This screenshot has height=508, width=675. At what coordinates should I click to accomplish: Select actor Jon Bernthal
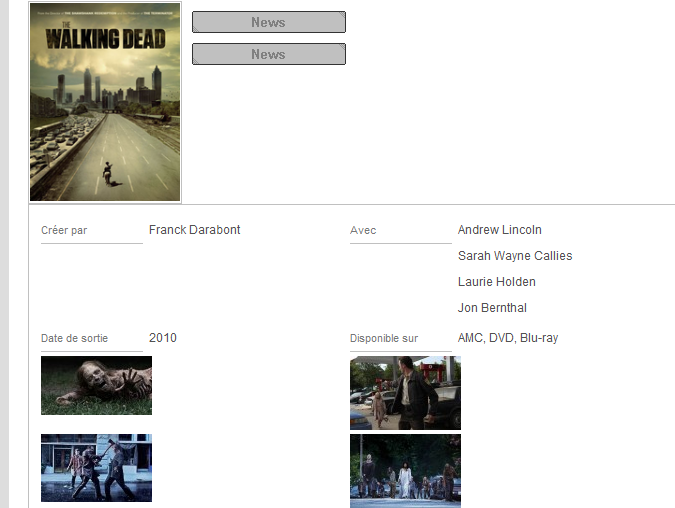[x=492, y=308]
